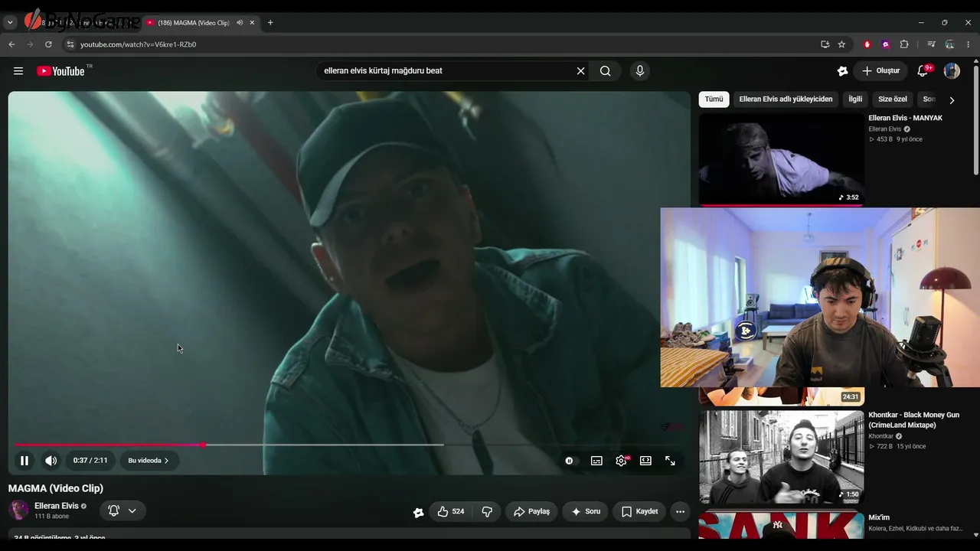Open the player settings gear
The height and width of the screenshot is (551, 980).
pyautogui.click(x=621, y=461)
